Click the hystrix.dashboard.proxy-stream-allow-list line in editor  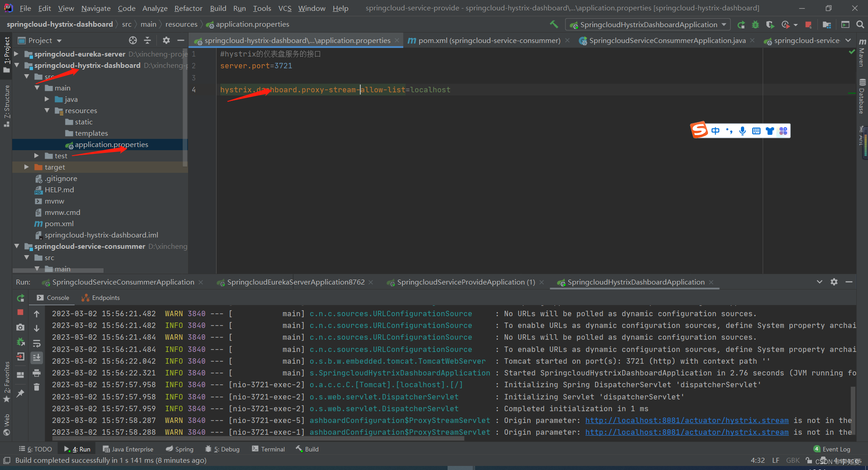tap(335, 90)
